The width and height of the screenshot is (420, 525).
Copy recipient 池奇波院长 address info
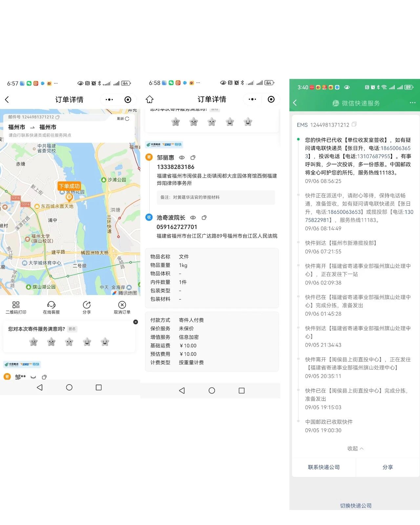(204, 218)
